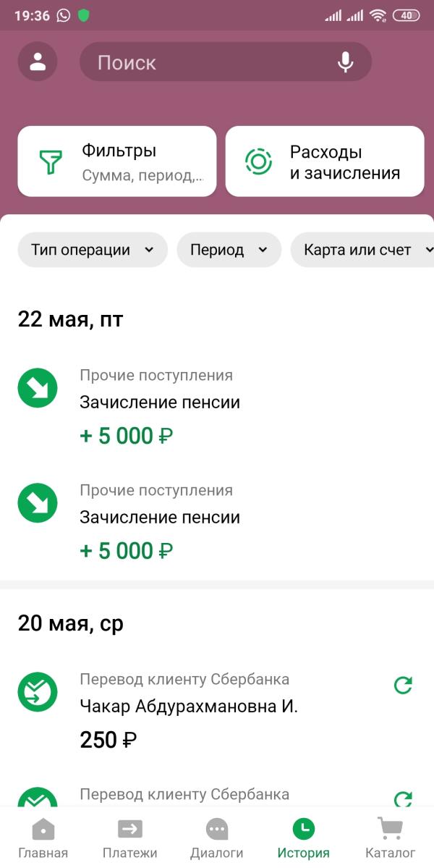Repeat the transfer to Чакар Абдурахмановна

pos(403,686)
